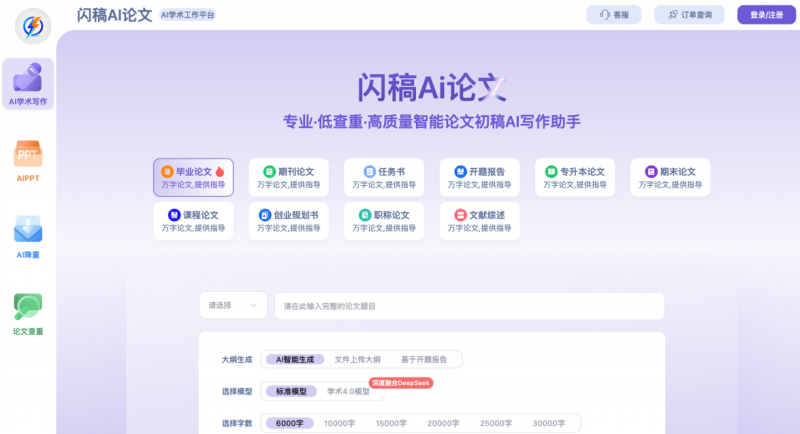Select the 任务书 card
The width and height of the screenshot is (800, 434).
(384, 177)
